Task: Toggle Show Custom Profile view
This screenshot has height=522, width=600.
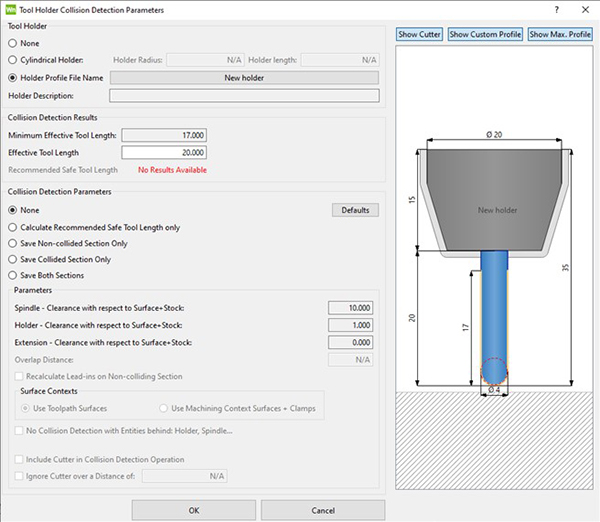Action: (485, 34)
